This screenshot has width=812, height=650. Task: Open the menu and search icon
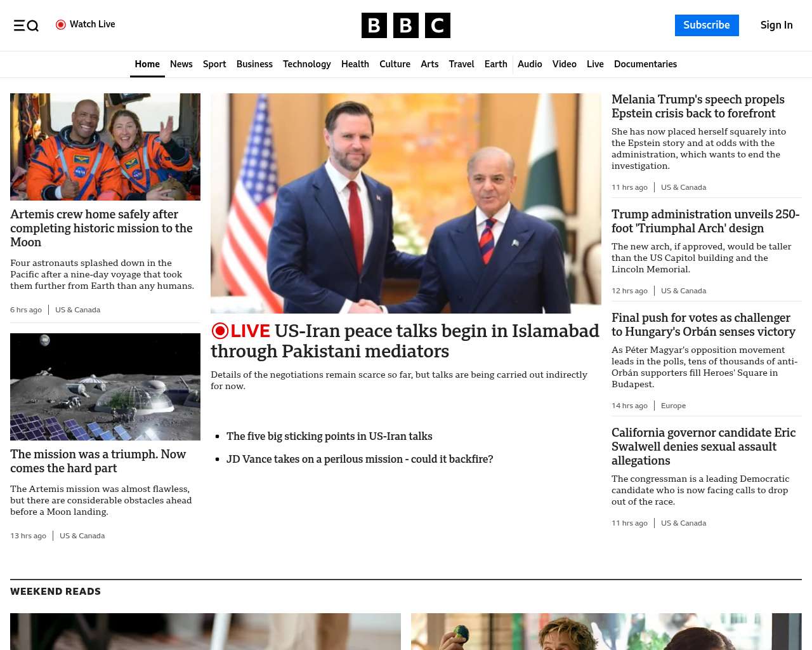tap(26, 25)
